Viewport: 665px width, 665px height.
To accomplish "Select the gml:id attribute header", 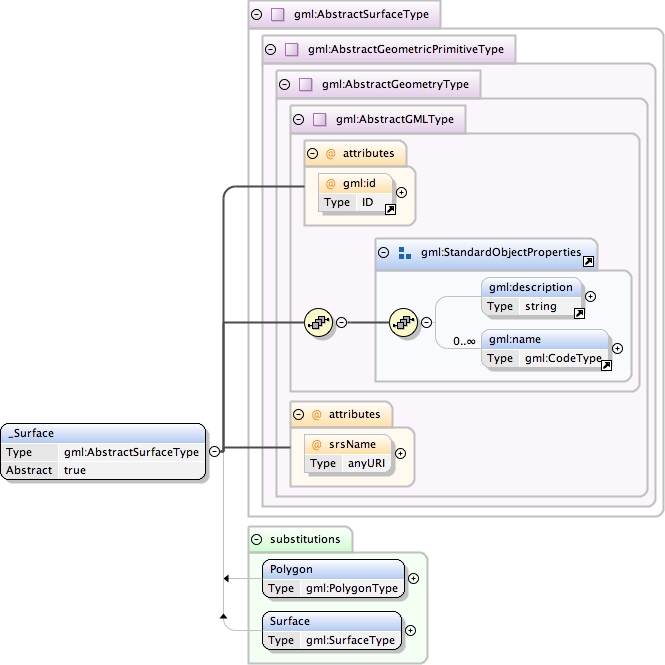I will (x=355, y=184).
